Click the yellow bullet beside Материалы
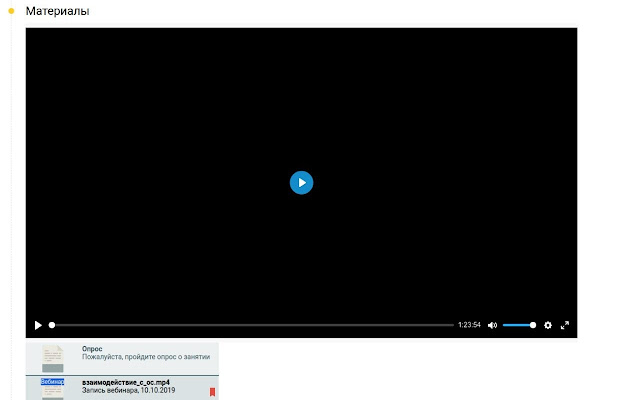The width and height of the screenshot is (640, 400). [x=11, y=11]
